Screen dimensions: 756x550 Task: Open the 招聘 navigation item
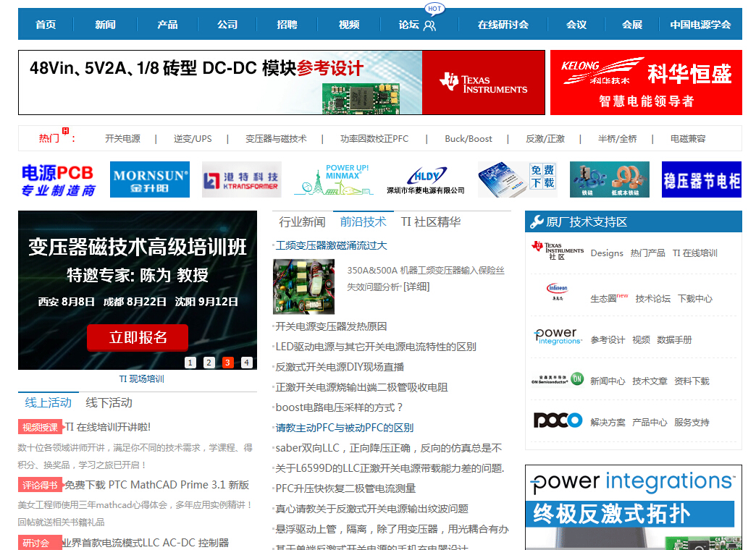click(287, 25)
